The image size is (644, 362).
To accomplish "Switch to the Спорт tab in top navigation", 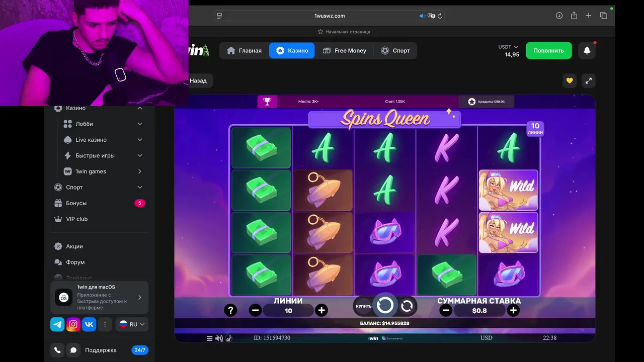I will [x=395, y=51].
